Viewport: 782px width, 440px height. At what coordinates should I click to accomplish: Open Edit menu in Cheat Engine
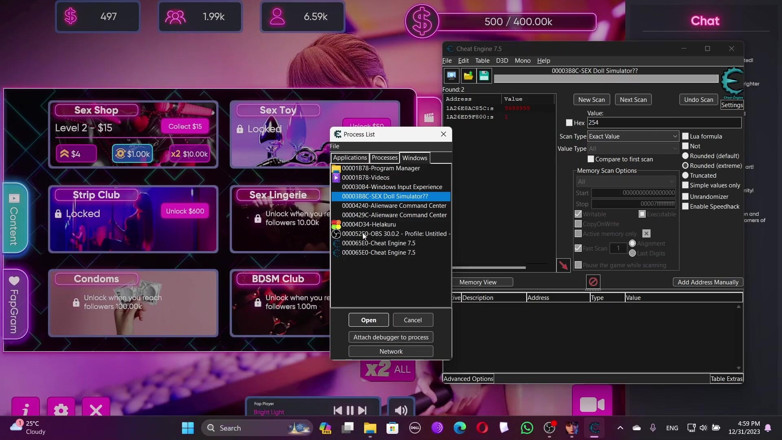pyautogui.click(x=463, y=60)
